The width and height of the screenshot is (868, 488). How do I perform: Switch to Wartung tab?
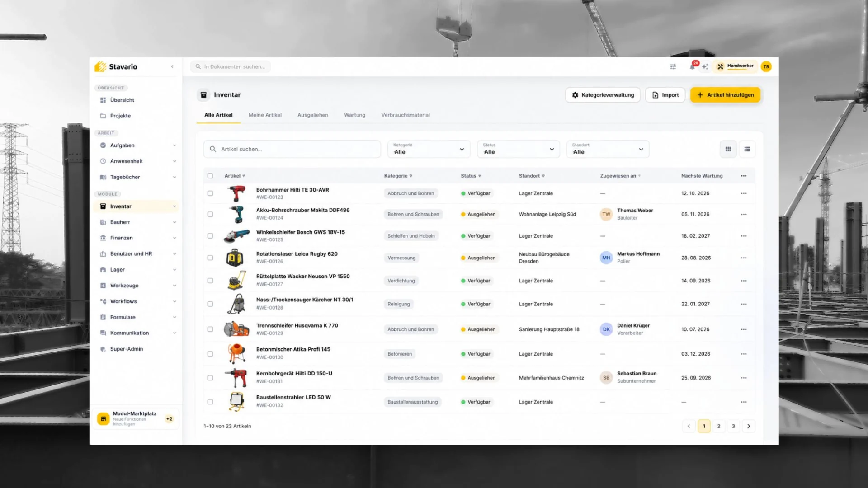point(354,115)
